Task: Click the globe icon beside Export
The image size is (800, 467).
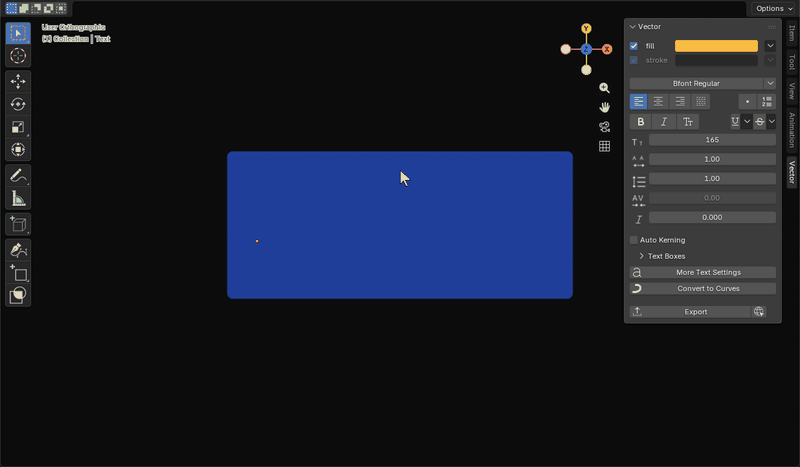Action: [x=759, y=312]
